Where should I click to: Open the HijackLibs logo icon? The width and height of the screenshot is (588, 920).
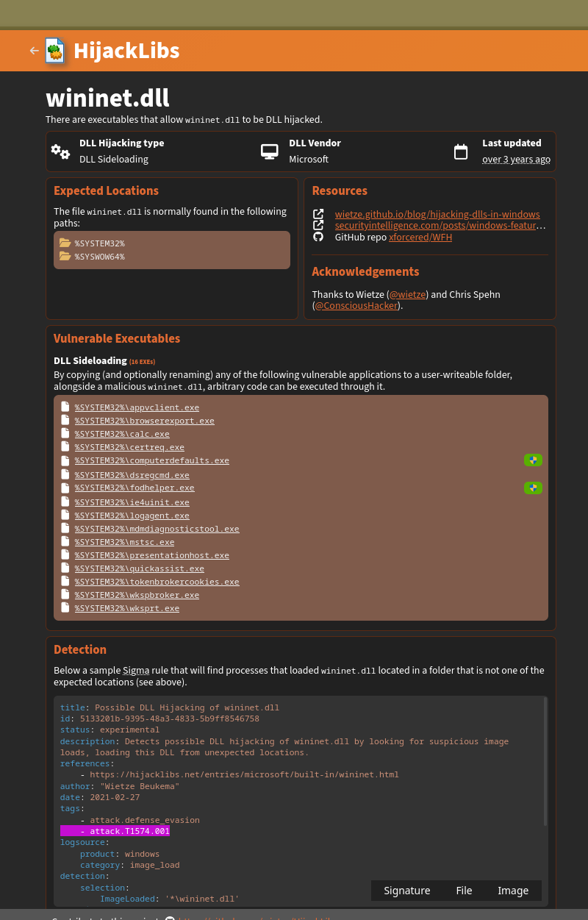point(54,51)
